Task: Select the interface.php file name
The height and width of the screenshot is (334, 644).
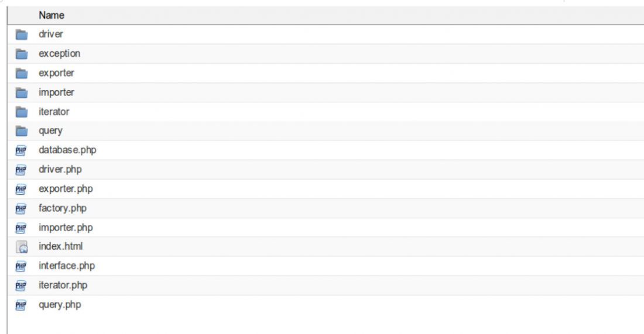Action: (67, 266)
